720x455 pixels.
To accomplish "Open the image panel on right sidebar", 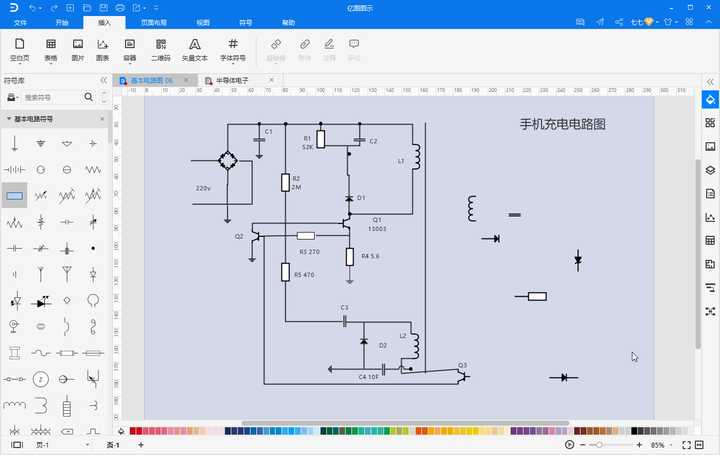I will (x=710, y=146).
